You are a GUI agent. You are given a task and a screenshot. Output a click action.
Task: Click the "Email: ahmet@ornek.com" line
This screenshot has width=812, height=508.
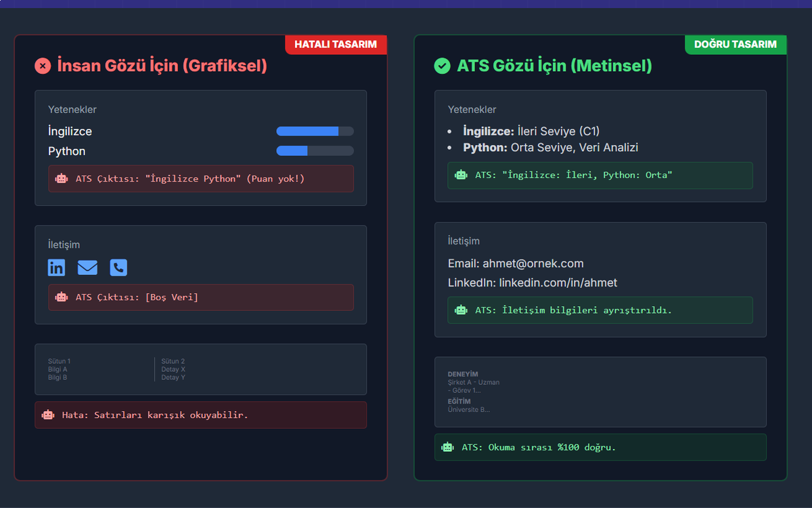pyautogui.click(x=516, y=263)
